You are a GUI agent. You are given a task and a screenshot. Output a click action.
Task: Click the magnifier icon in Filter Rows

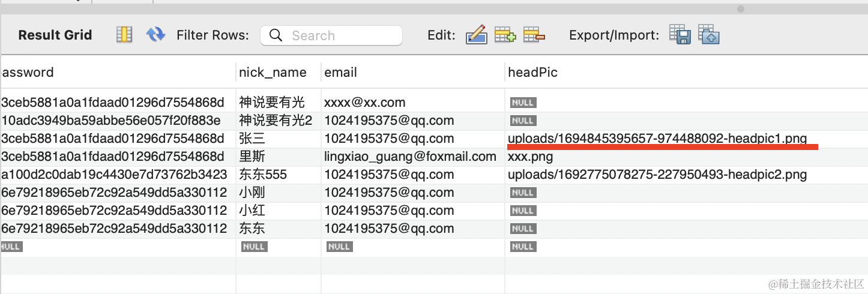click(x=276, y=35)
